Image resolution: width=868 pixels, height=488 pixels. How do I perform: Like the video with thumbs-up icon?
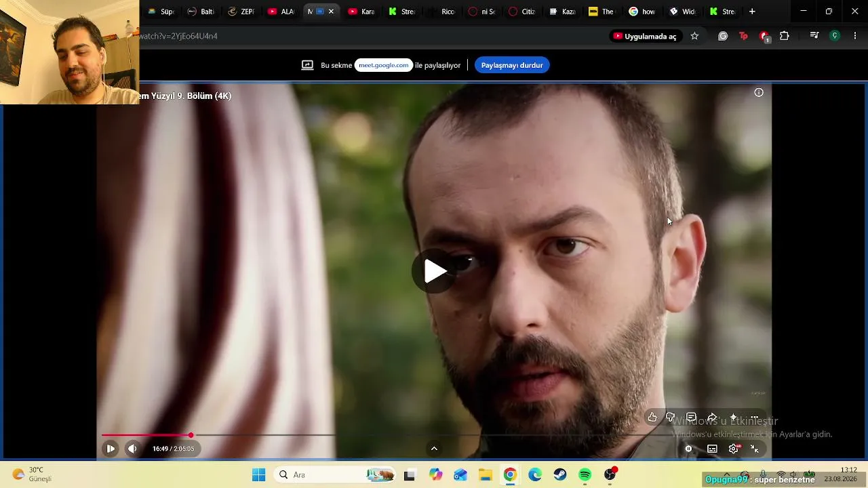[652, 418]
